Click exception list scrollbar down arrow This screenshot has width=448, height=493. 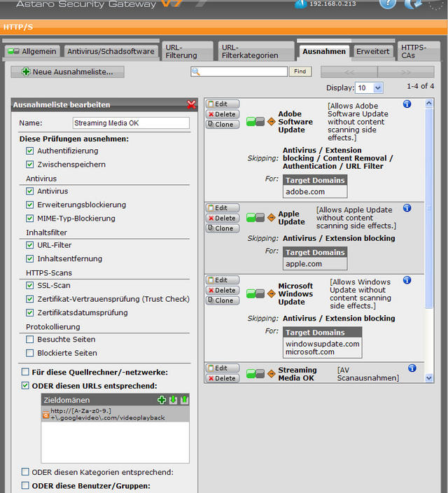[429, 378]
